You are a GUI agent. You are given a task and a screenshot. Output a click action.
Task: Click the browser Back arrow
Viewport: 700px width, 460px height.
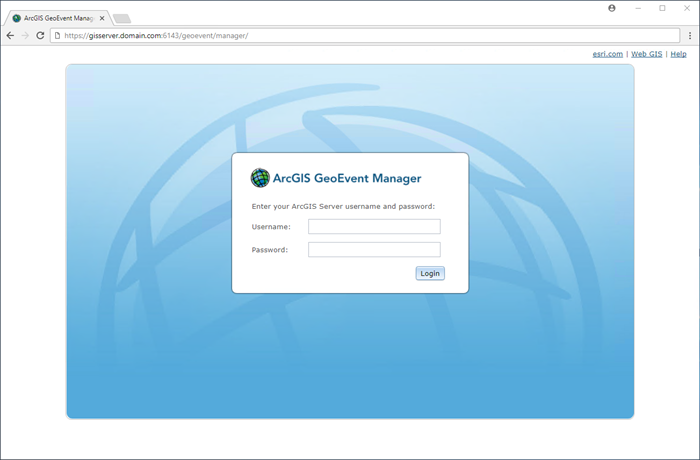tap(10, 35)
